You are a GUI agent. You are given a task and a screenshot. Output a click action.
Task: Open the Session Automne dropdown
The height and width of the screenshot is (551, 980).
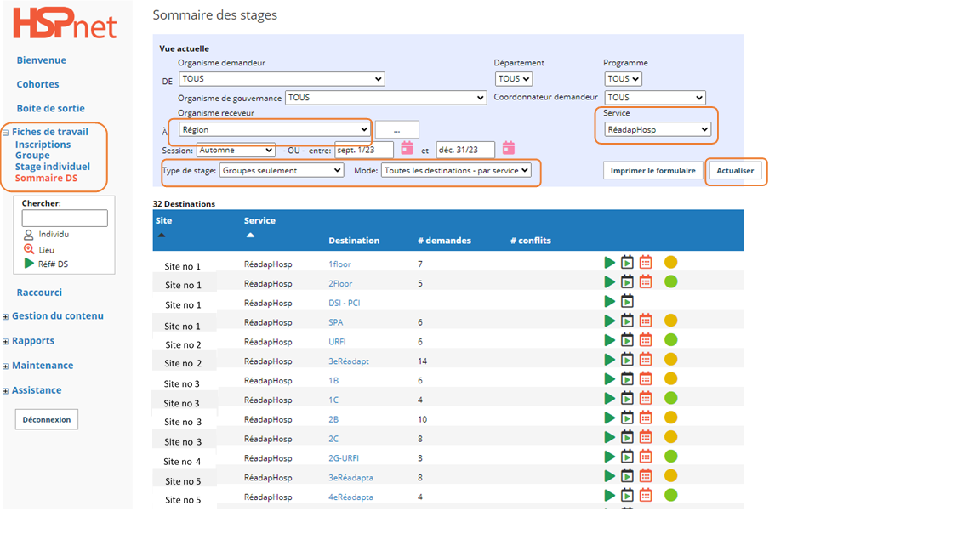[x=236, y=150]
